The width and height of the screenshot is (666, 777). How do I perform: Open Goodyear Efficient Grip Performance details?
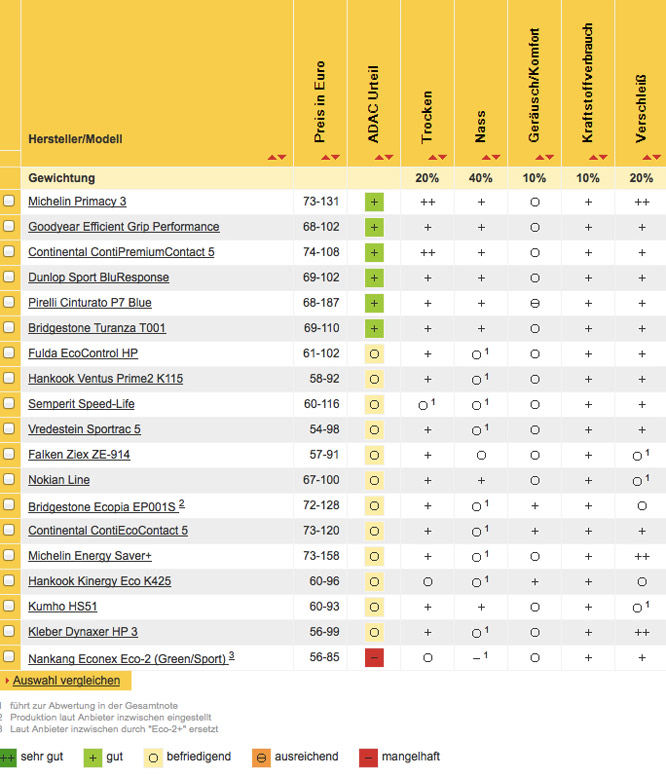[x=124, y=226]
